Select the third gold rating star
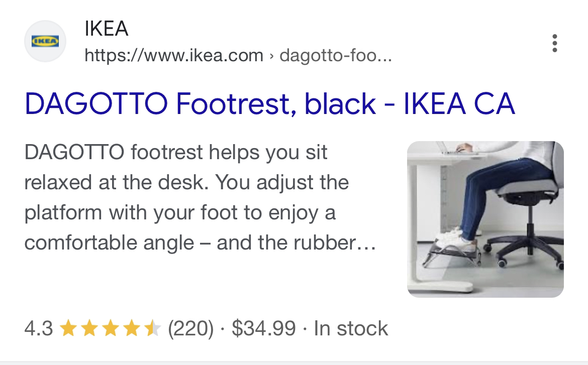The height and width of the screenshot is (365, 588). tap(110, 328)
